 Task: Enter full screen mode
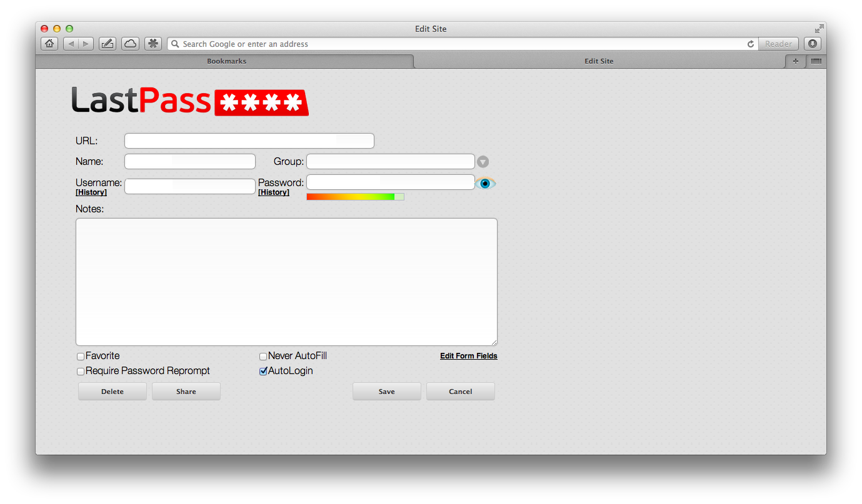click(x=819, y=29)
